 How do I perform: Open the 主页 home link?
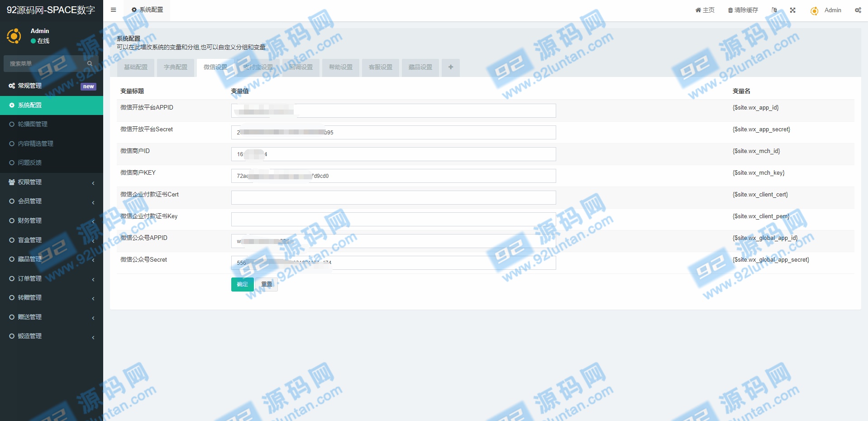(x=705, y=10)
